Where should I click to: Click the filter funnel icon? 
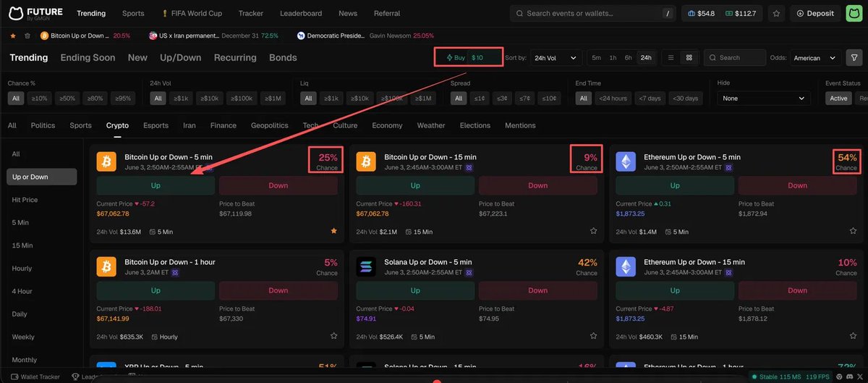coord(855,58)
